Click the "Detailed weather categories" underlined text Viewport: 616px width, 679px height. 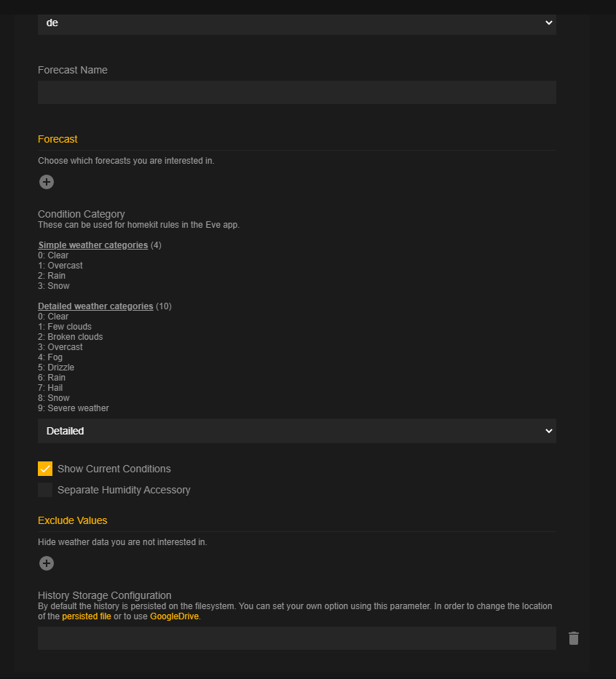(95, 306)
